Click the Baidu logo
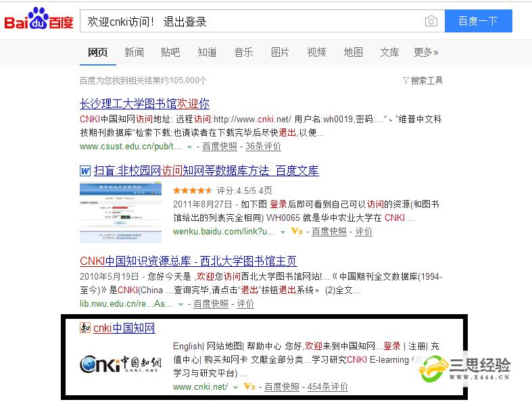The image size is (532, 404). tap(39, 19)
